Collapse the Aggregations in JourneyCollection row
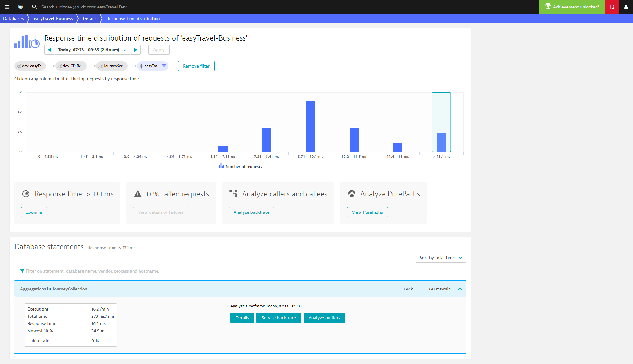 point(460,289)
